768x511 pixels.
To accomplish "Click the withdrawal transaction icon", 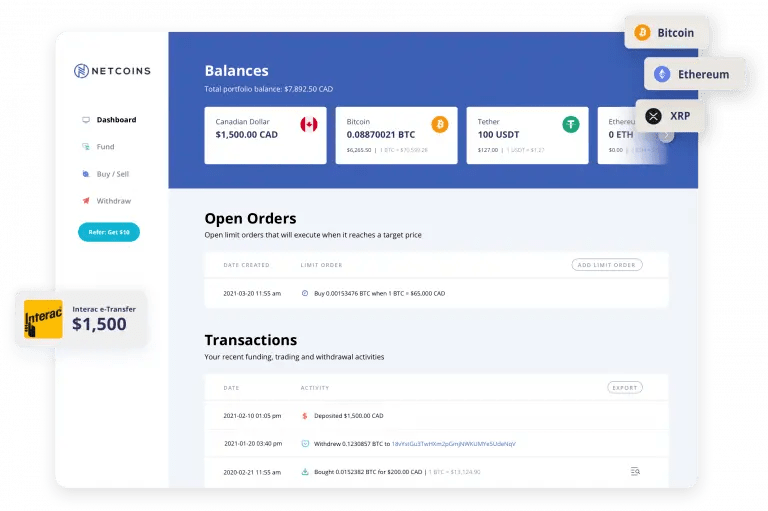I will (x=305, y=444).
